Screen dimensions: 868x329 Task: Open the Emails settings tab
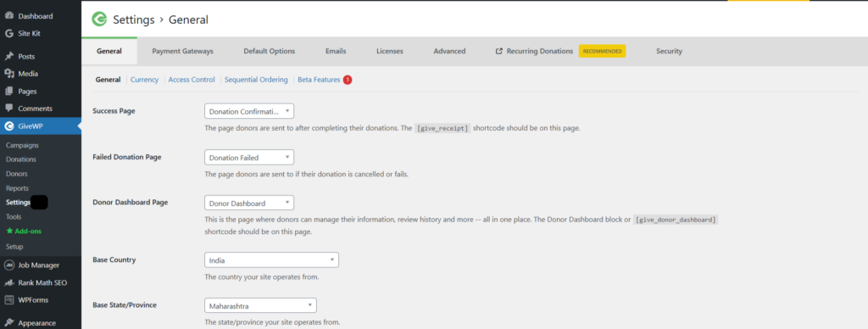pos(336,51)
